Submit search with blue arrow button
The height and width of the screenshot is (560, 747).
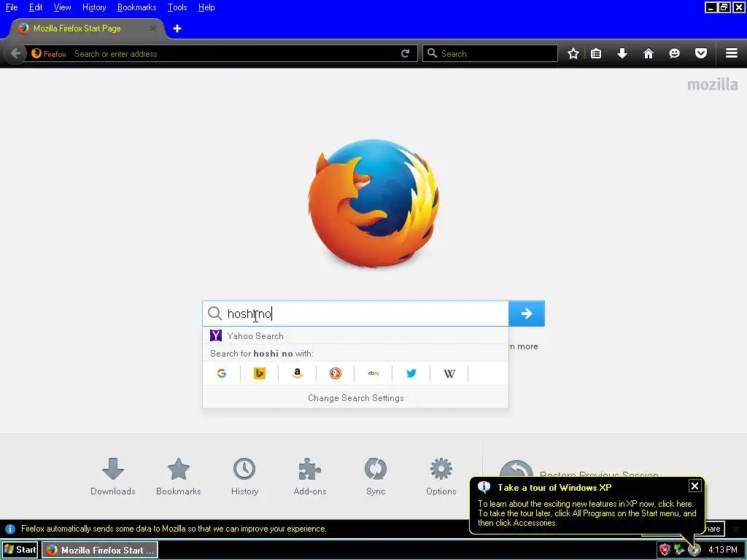pyautogui.click(x=527, y=314)
